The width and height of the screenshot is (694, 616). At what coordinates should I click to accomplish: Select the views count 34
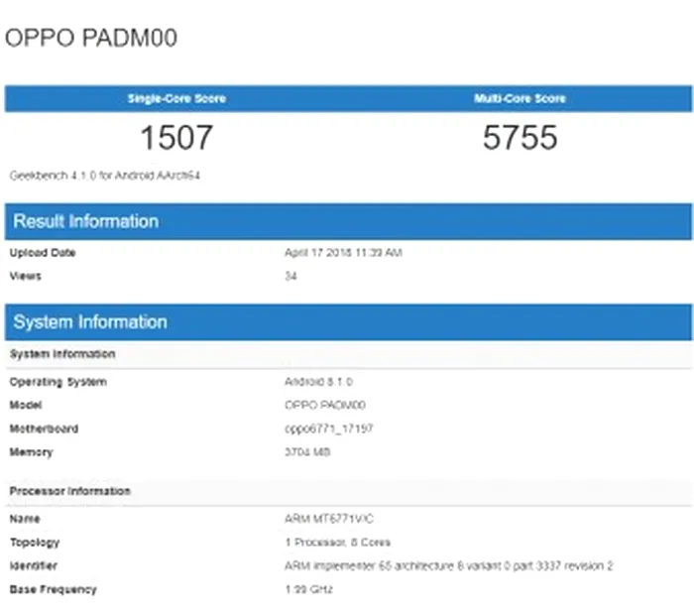(x=290, y=277)
